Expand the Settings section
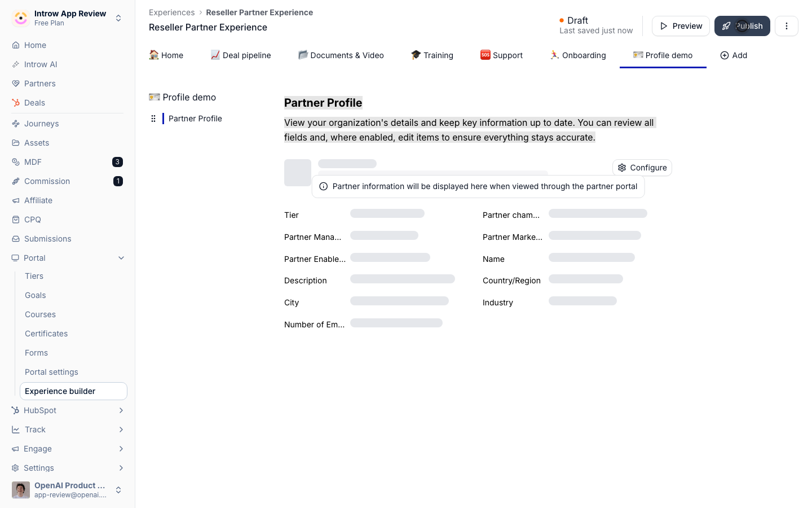 point(121,468)
